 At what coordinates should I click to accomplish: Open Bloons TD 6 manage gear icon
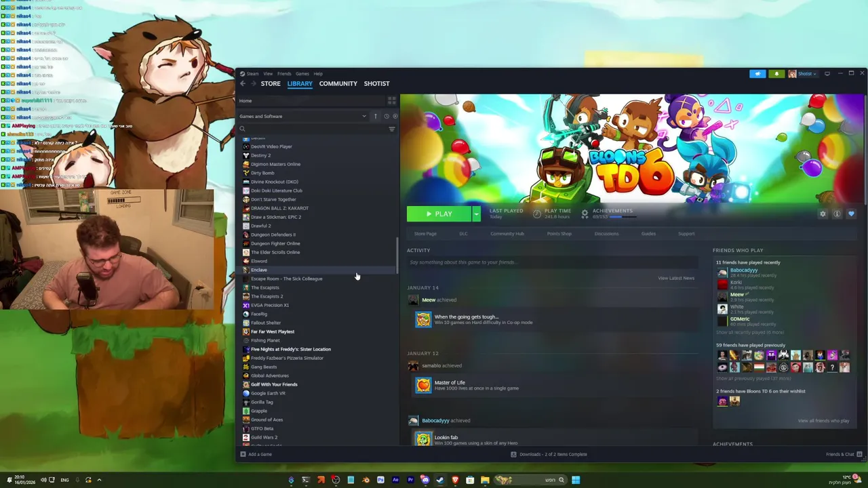click(823, 213)
